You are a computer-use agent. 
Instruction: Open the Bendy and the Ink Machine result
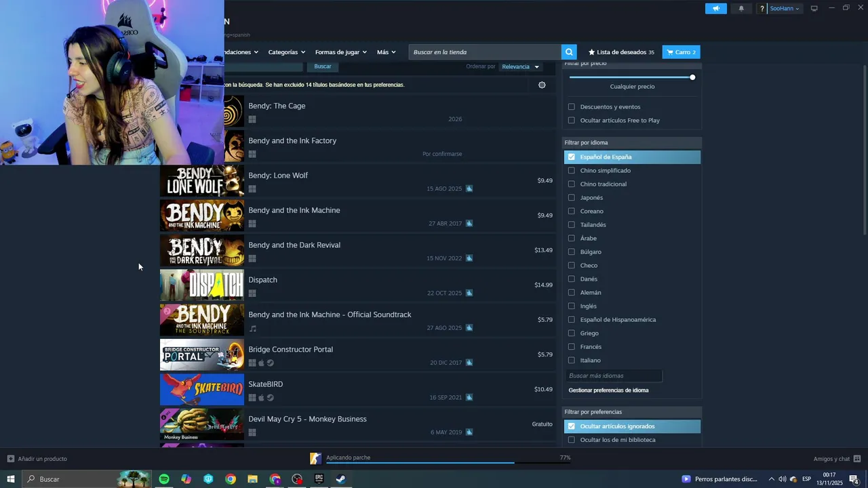click(x=358, y=216)
